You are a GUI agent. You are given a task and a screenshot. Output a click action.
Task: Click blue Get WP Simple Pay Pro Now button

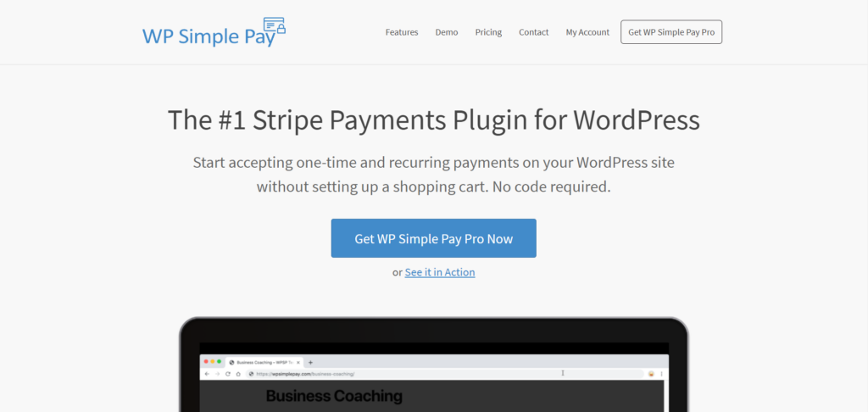(433, 238)
